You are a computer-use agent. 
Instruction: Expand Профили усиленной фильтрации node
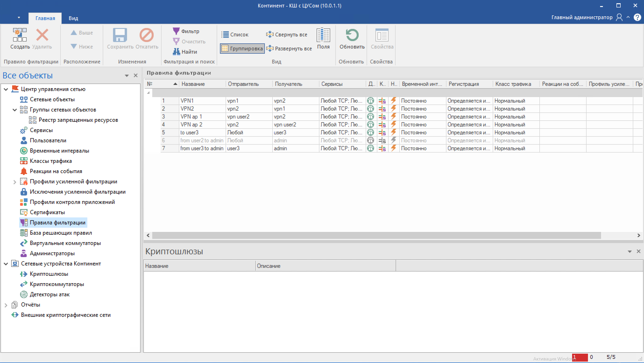click(x=14, y=182)
